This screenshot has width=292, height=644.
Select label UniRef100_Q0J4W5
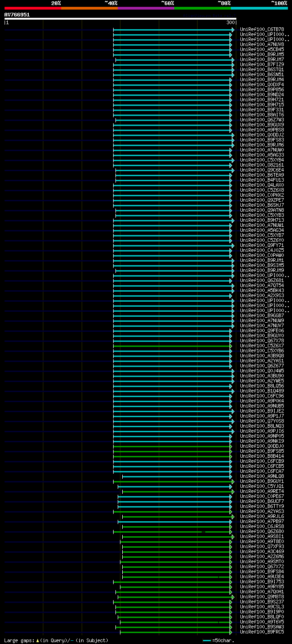click(262, 371)
